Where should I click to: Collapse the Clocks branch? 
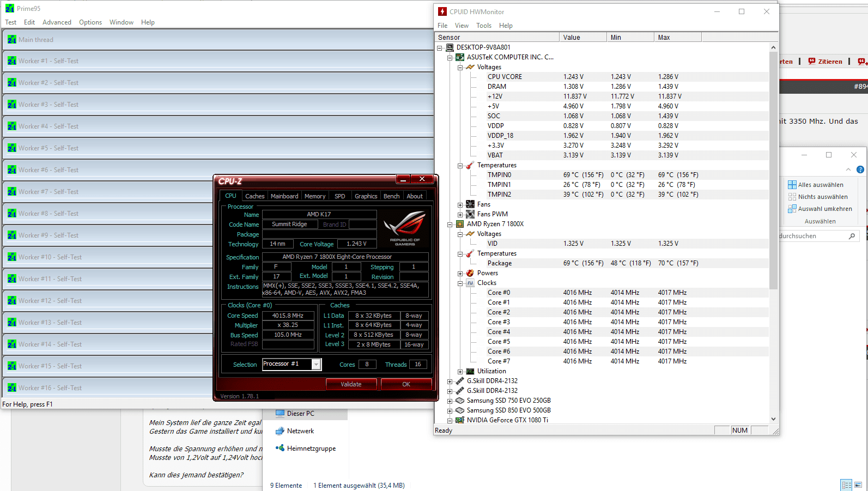click(460, 283)
